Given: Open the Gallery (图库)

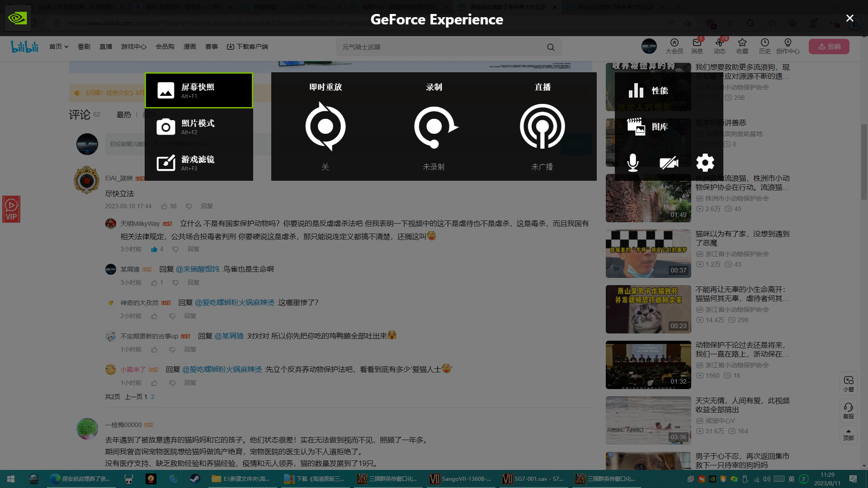Looking at the screenshot, I should [x=669, y=127].
